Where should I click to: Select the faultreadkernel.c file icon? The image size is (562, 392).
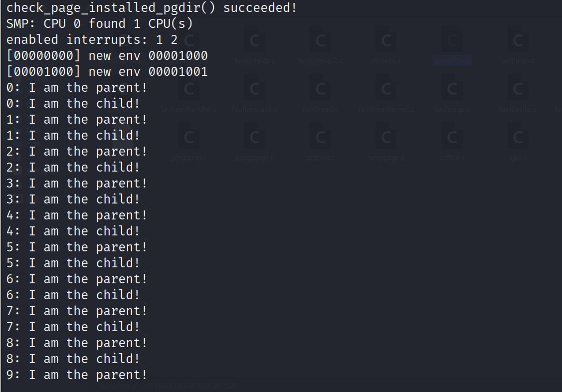[x=386, y=90]
